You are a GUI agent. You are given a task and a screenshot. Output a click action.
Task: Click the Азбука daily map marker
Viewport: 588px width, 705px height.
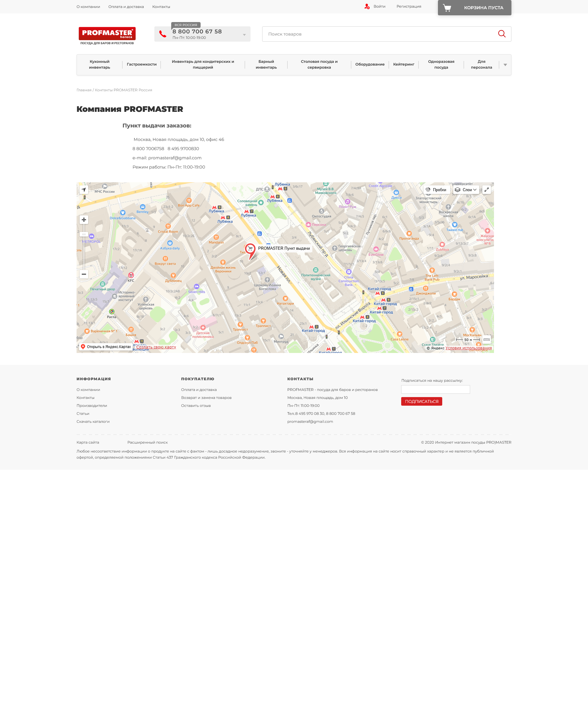point(170,243)
